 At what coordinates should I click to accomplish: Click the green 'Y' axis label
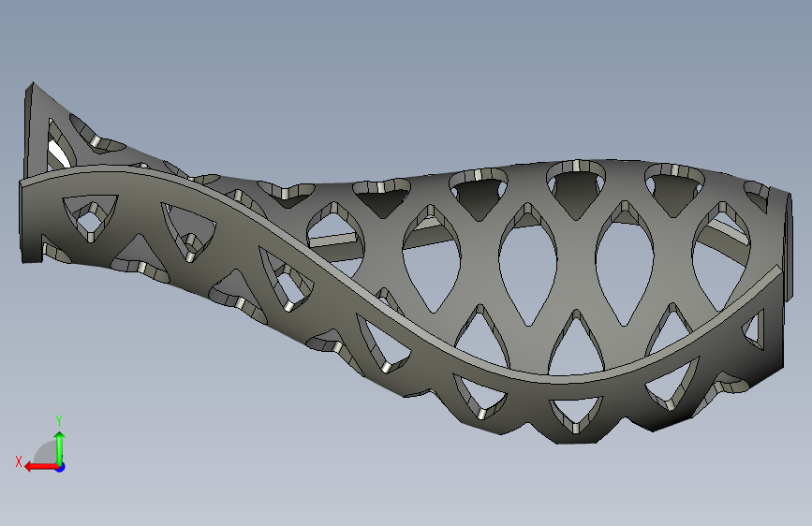click(59, 420)
